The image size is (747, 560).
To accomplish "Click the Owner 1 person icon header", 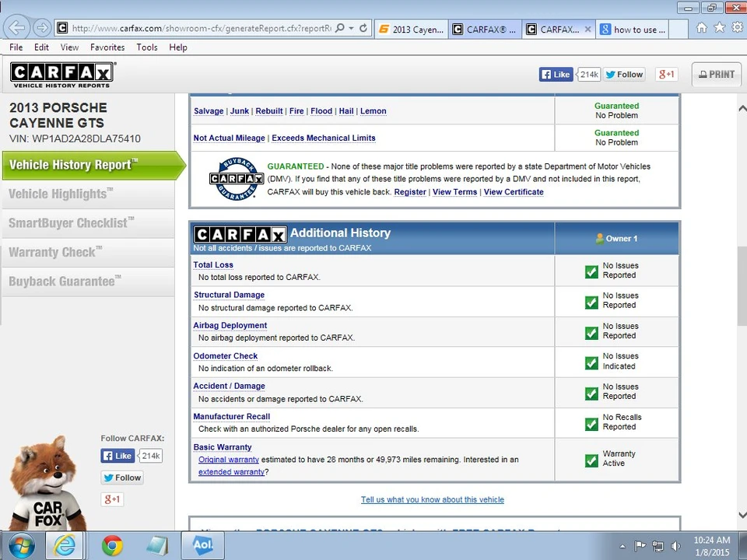I will click(599, 239).
